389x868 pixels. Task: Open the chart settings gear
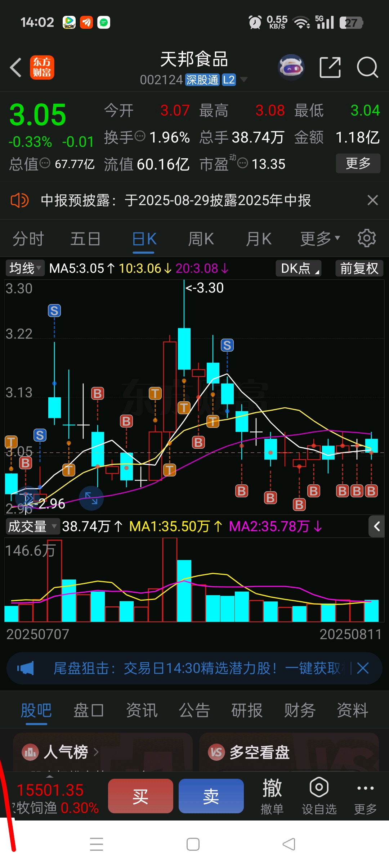coord(367,238)
